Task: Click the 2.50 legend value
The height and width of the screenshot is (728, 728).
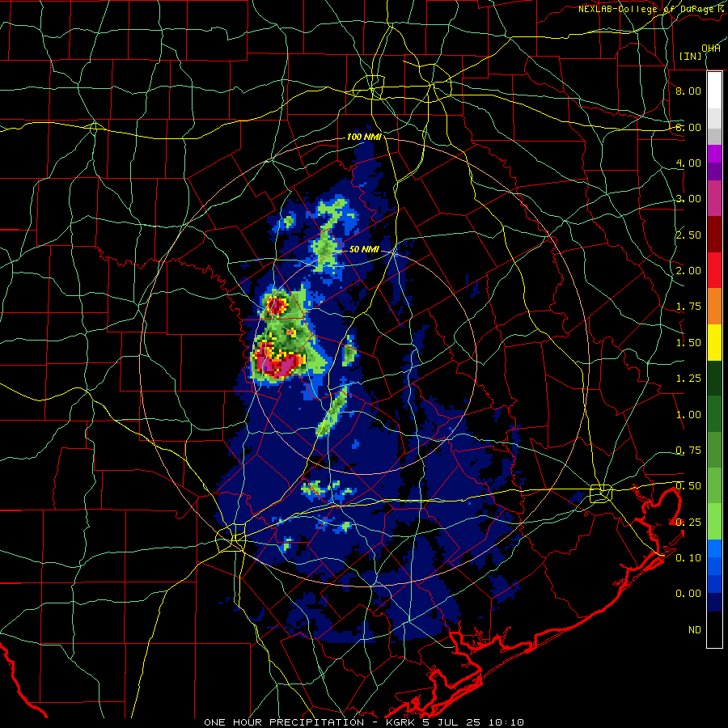Action: pos(688,235)
